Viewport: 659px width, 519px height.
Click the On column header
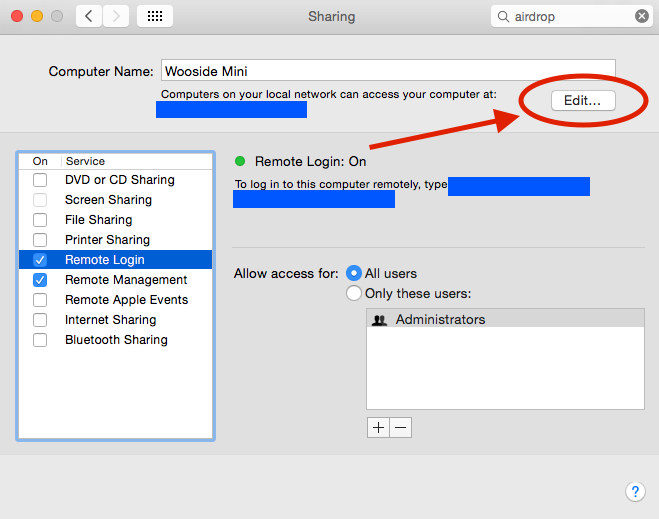pyautogui.click(x=40, y=161)
